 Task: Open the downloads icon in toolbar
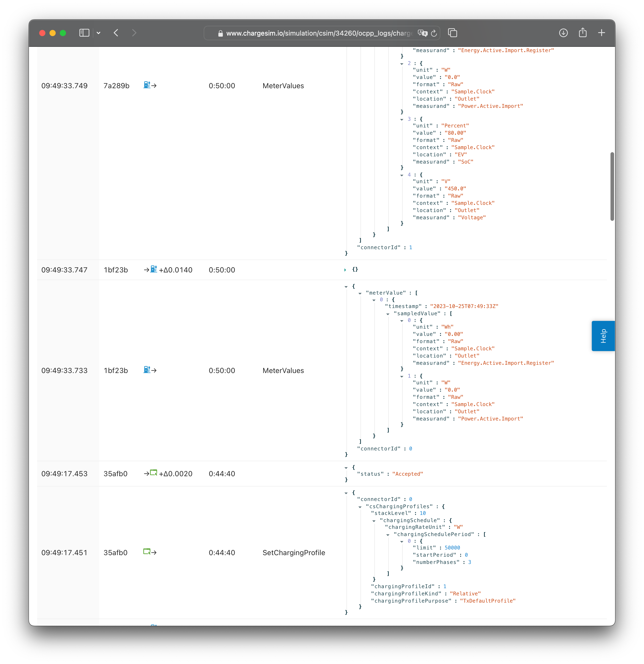[x=563, y=33]
